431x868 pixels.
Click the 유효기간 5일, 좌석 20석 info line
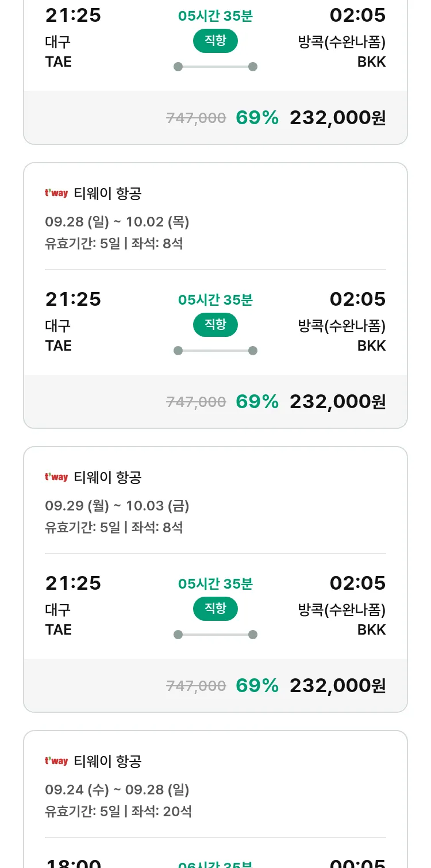pyautogui.click(x=118, y=812)
